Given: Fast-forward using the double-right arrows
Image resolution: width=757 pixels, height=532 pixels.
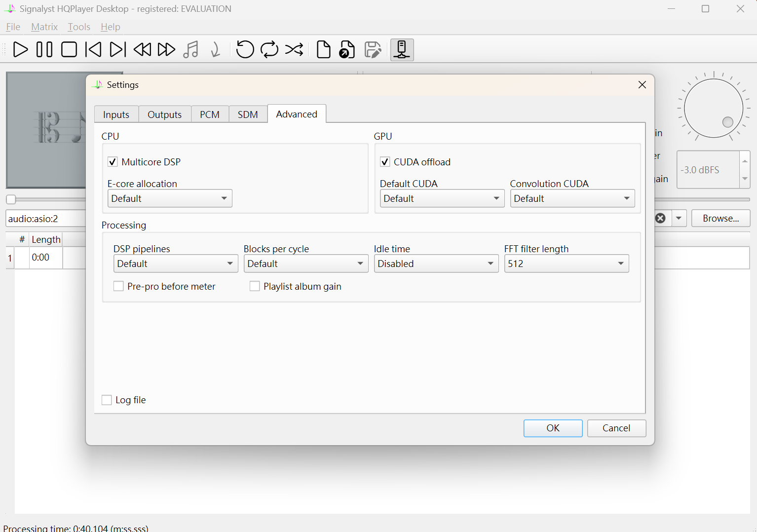Looking at the screenshot, I should [166, 50].
